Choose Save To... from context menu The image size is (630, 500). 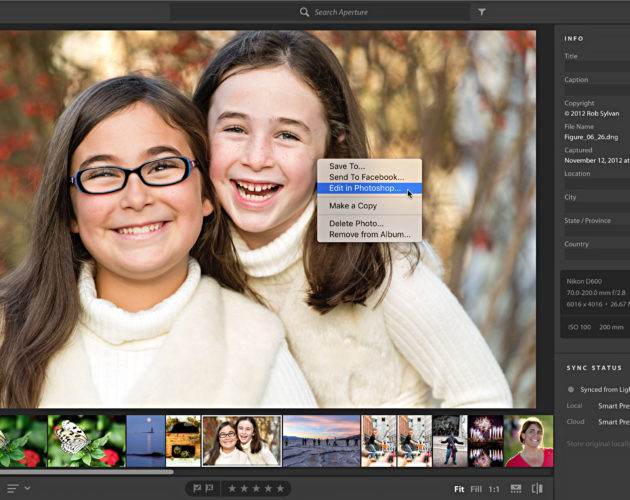370,166
